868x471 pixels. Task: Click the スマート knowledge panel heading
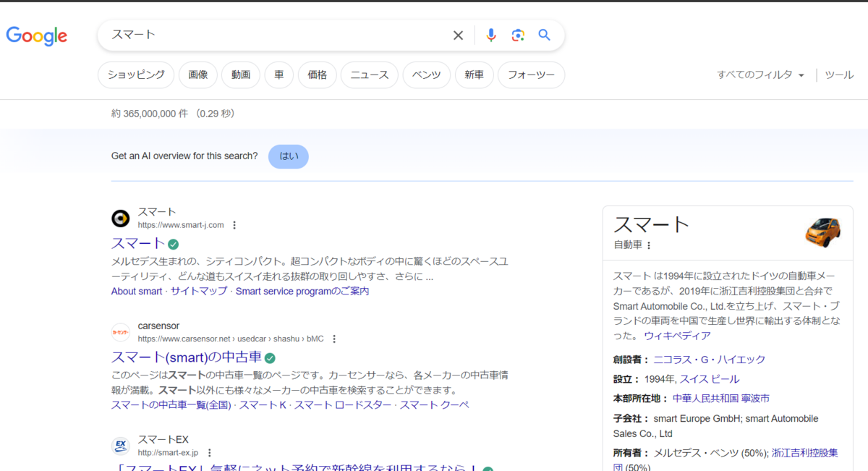coord(652,224)
